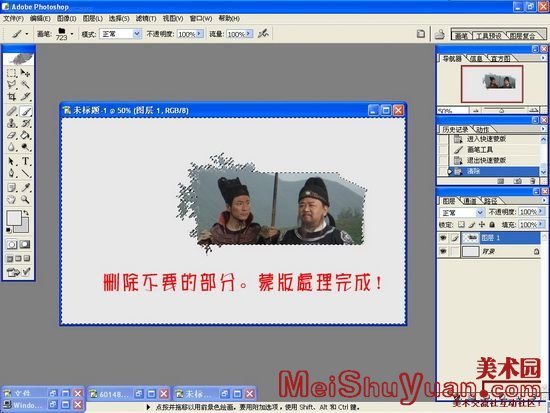Select the Path Selection tool

12,161
